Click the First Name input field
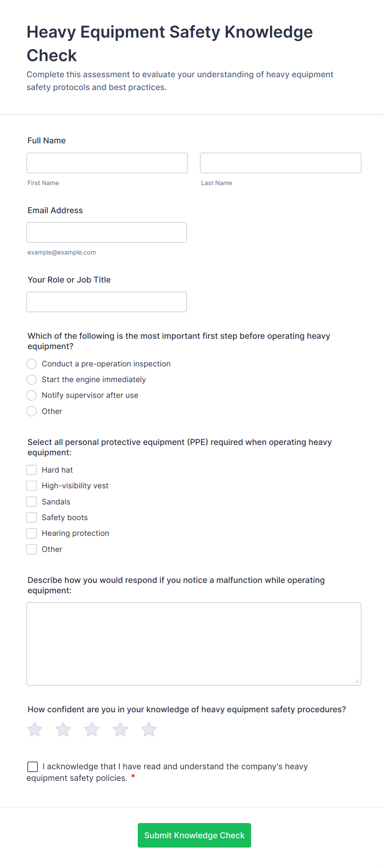 click(107, 163)
